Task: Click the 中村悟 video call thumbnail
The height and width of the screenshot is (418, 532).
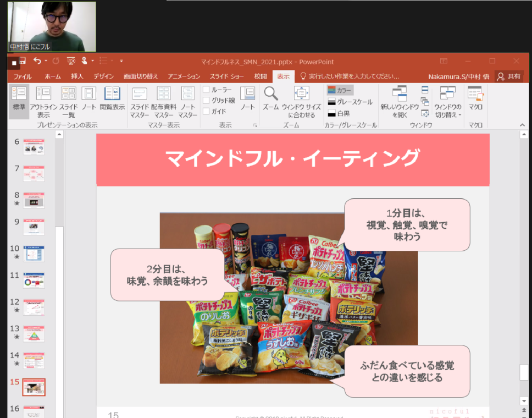Action: pyautogui.click(x=52, y=27)
